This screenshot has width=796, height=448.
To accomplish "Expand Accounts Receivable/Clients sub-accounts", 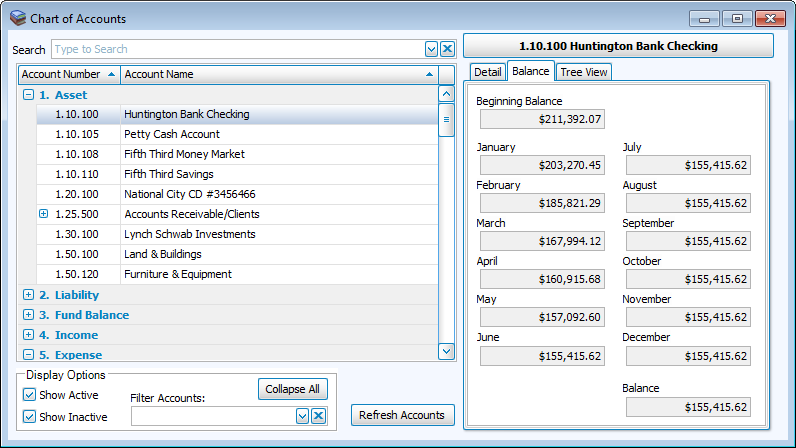I will click(43, 214).
